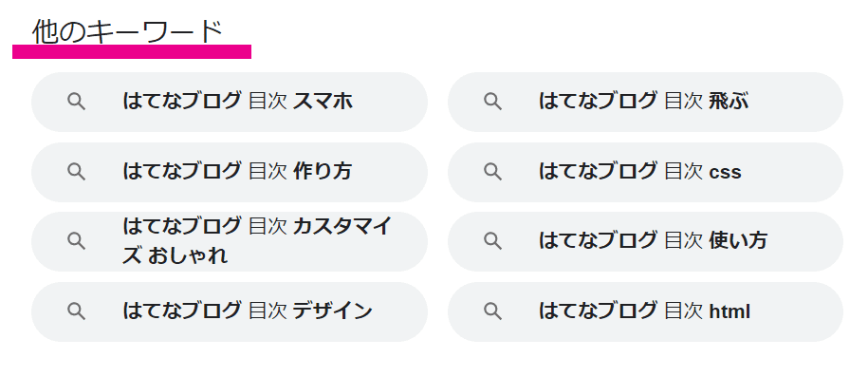Open the はてなブログ 目次 飛ぶ suggestion text
Screen dimensions: 868x377
(x=644, y=102)
